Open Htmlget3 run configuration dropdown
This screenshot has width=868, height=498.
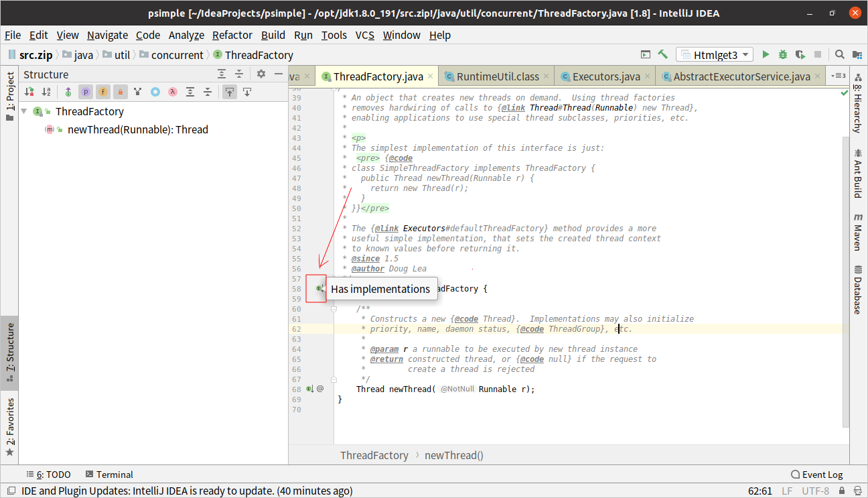(715, 55)
